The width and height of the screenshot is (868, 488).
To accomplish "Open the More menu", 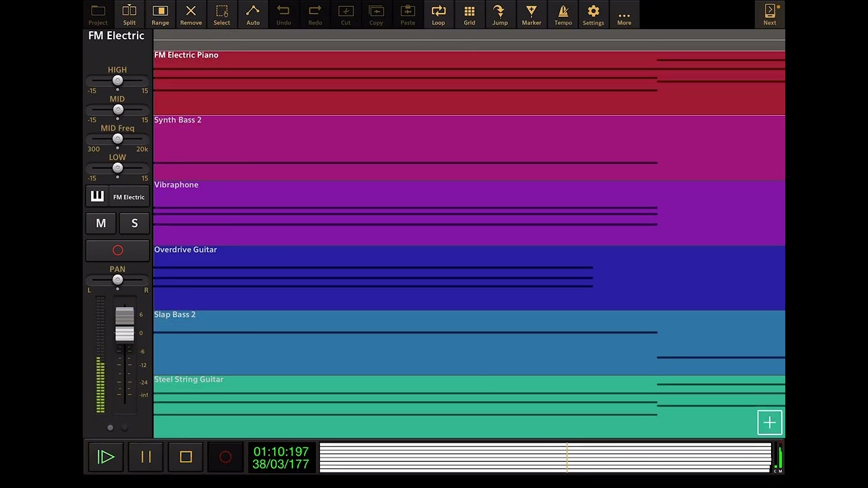I will (x=624, y=14).
